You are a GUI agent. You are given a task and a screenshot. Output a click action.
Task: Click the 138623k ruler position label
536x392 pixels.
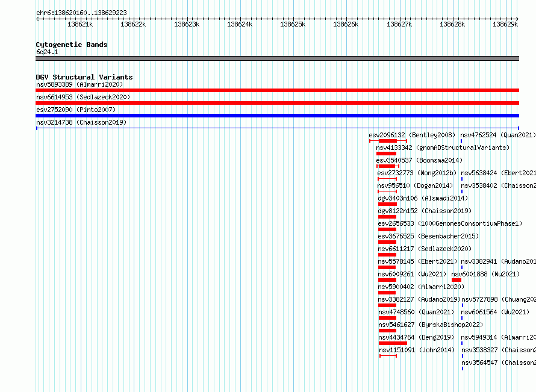187,24
